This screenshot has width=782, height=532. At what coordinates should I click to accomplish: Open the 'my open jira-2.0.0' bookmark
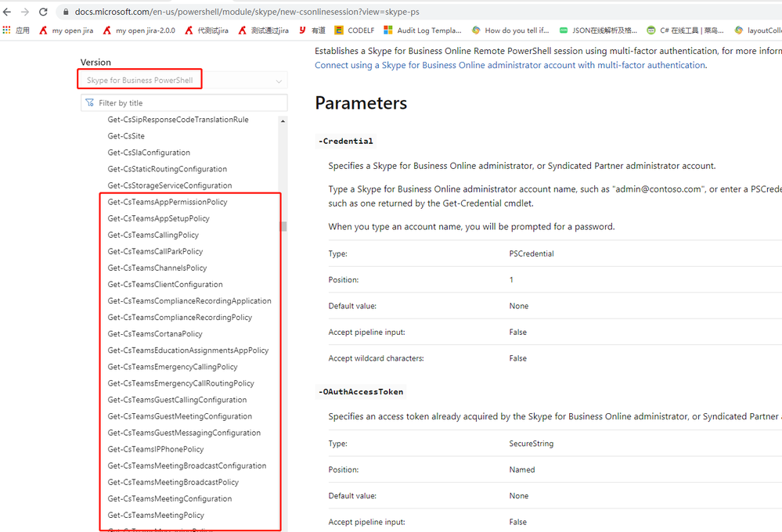point(139,31)
